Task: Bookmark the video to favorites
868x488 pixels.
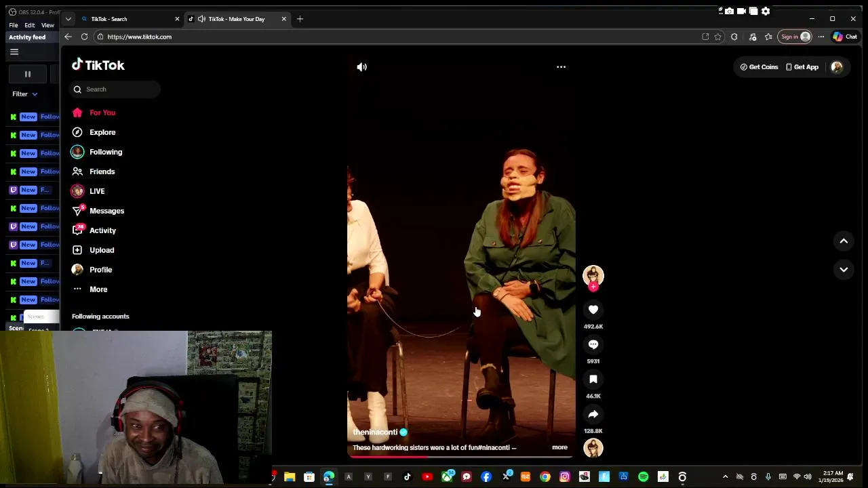Action: [x=593, y=380]
